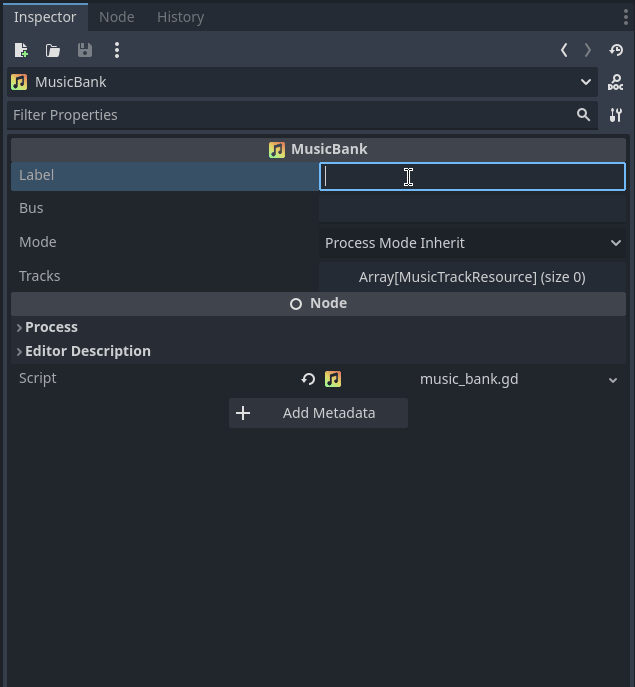The width and height of the screenshot is (635, 687).
Task: Open MusicBank node selector dropdown
Action: pos(585,82)
